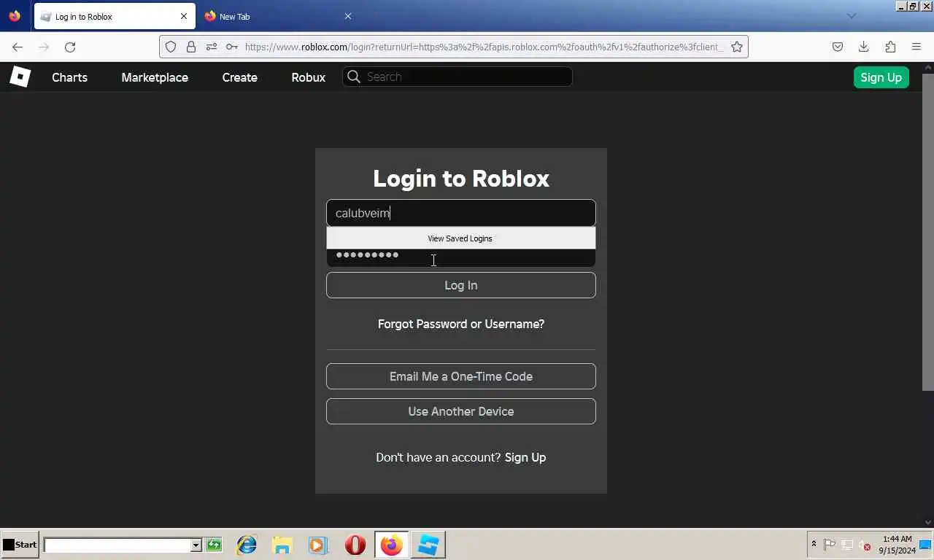Viewport: 934px width, 560px height.
Task: Click the saved password key icon
Action: [x=232, y=47]
